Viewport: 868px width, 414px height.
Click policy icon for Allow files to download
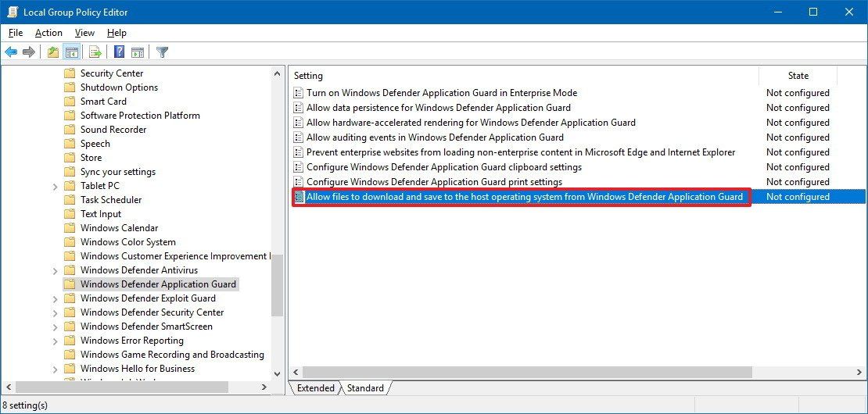click(x=299, y=197)
